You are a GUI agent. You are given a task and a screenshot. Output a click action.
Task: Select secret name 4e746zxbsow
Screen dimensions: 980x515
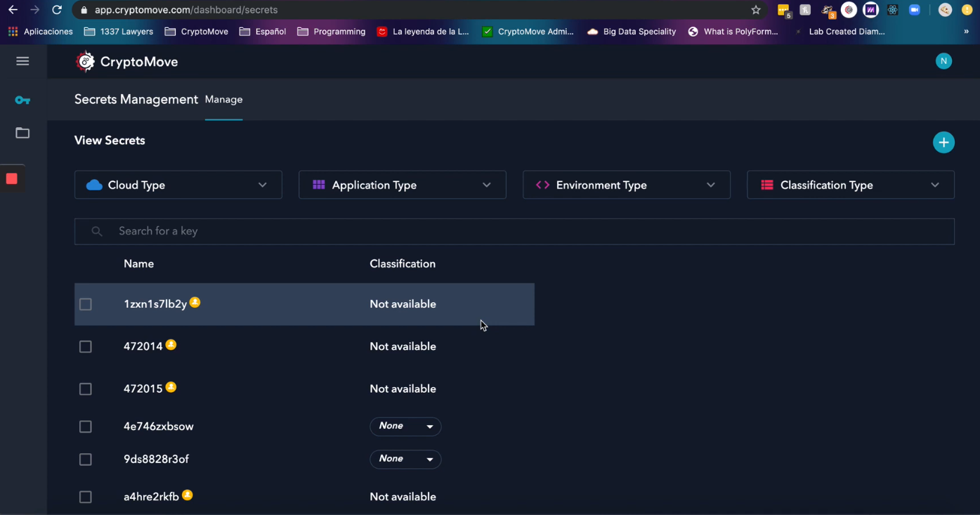[159, 426]
